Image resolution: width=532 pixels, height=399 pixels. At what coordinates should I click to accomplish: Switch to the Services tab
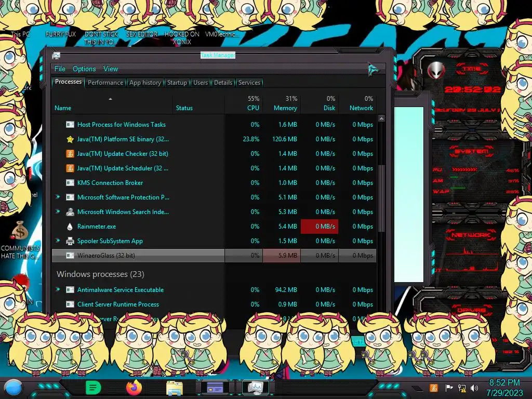[249, 83]
